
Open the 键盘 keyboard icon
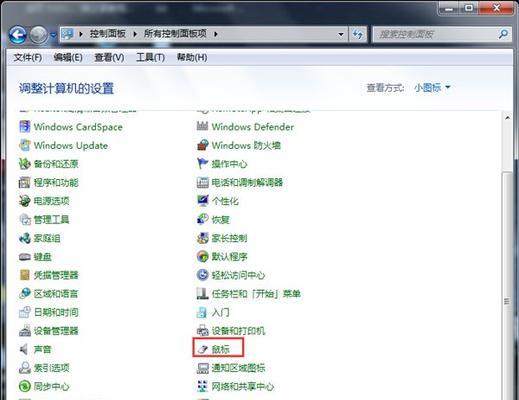click(25, 257)
